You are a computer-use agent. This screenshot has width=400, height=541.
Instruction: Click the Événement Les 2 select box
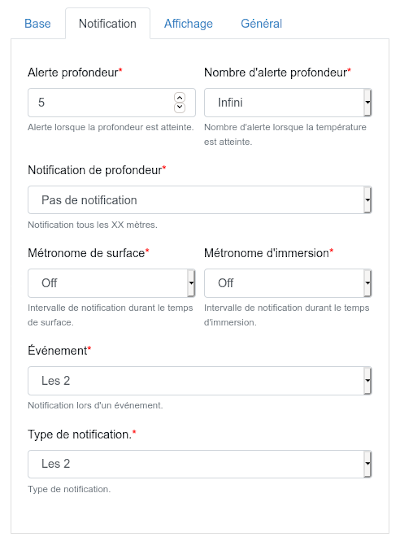point(199,381)
